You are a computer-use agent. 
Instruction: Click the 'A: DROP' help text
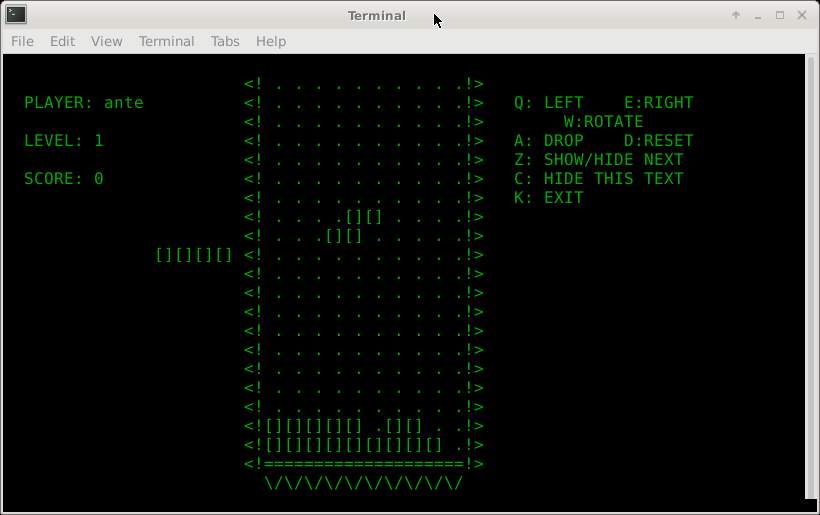pos(549,141)
